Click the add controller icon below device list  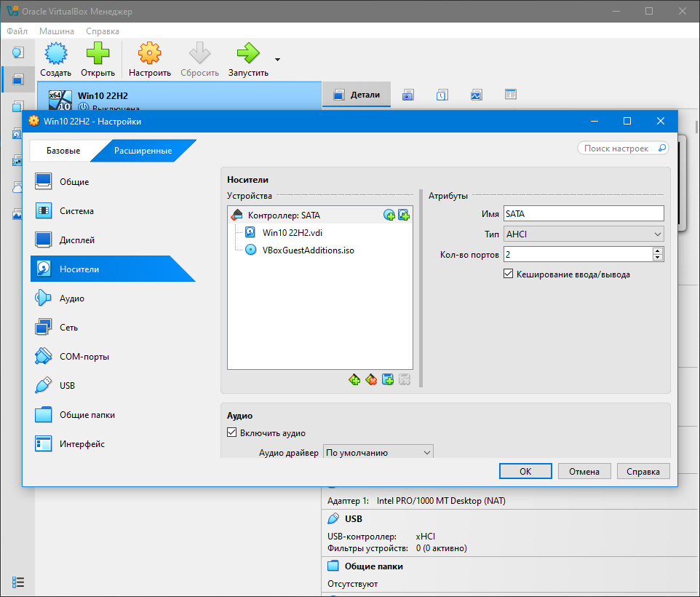354,380
